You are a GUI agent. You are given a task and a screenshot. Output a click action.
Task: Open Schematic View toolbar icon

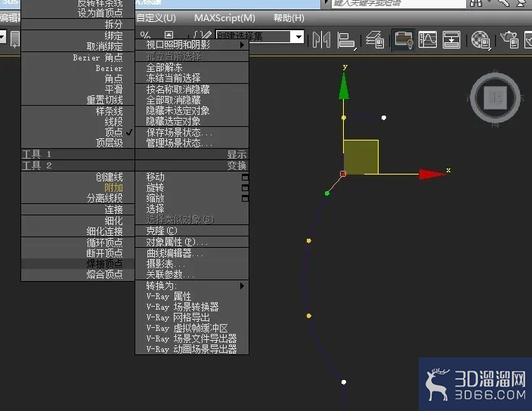[x=452, y=40]
